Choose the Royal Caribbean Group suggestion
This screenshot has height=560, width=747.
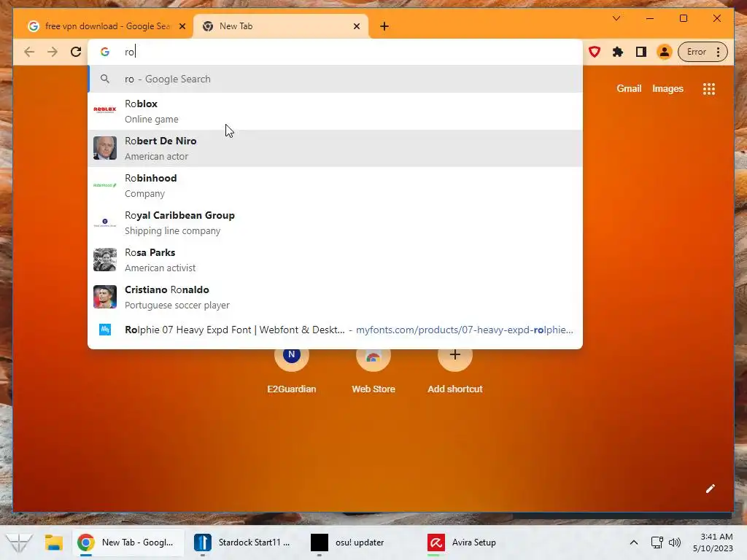(x=335, y=222)
